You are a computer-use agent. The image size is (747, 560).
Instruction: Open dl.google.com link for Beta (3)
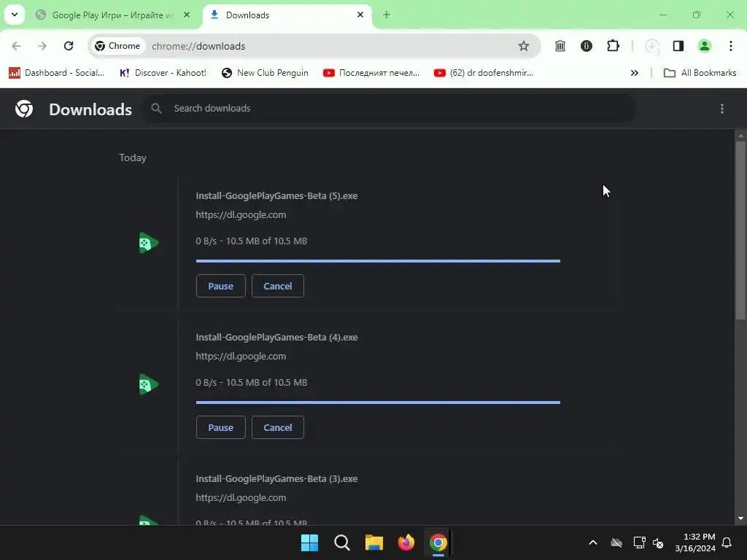[x=241, y=497]
